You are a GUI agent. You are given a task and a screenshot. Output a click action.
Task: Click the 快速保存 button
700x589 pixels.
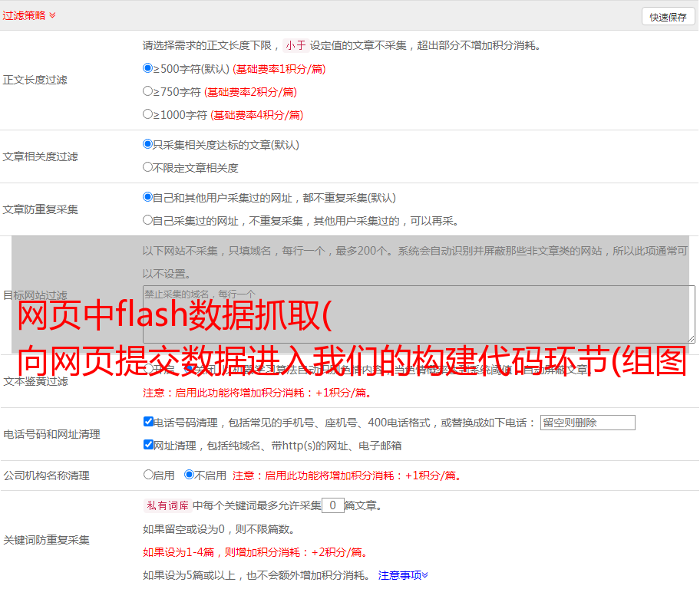tap(668, 17)
